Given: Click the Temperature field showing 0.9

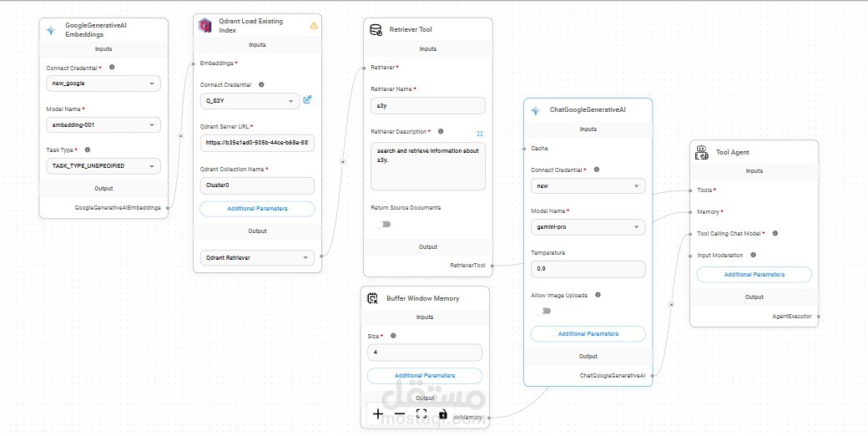Looking at the screenshot, I should point(588,269).
